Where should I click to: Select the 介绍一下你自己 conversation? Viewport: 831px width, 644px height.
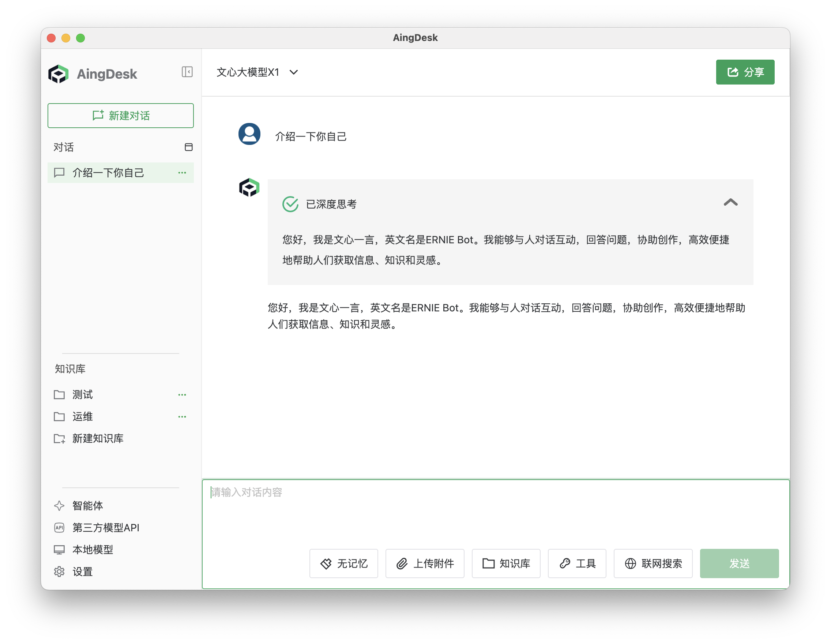click(108, 172)
